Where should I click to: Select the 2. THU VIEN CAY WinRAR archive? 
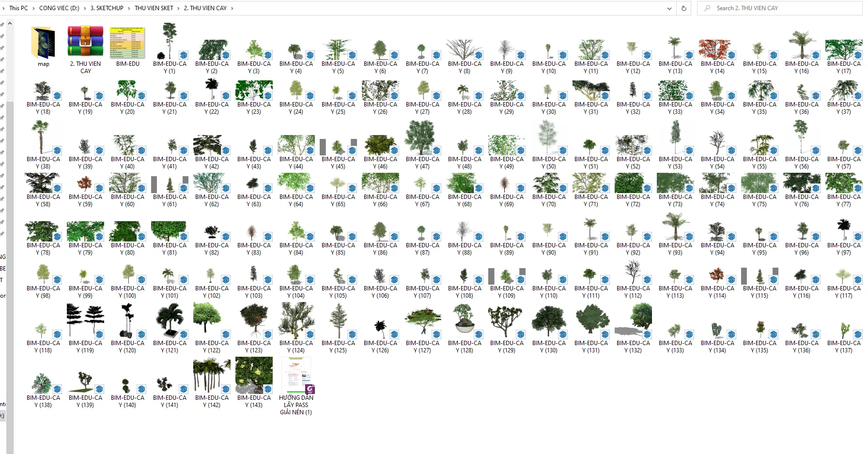coord(85,43)
